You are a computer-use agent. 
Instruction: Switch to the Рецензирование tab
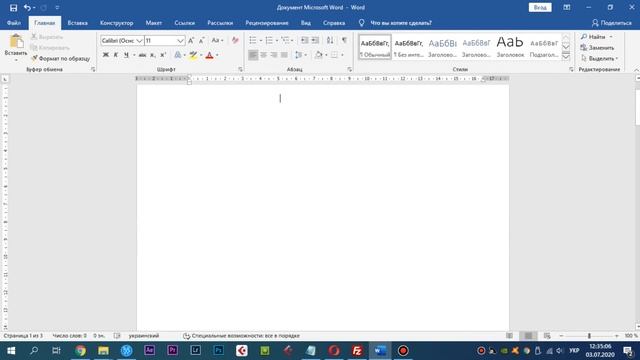pyautogui.click(x=267, y=23)
